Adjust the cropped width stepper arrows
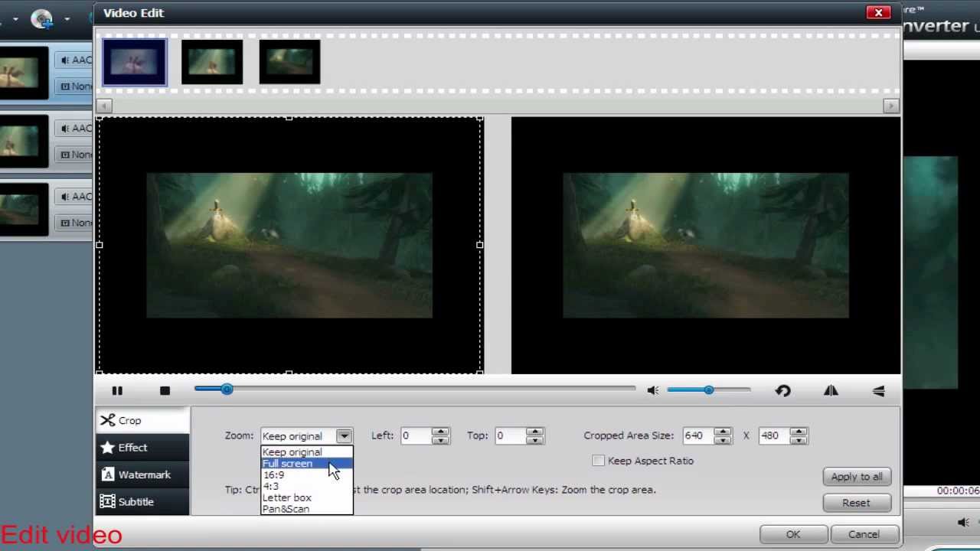 pos(723,435)
